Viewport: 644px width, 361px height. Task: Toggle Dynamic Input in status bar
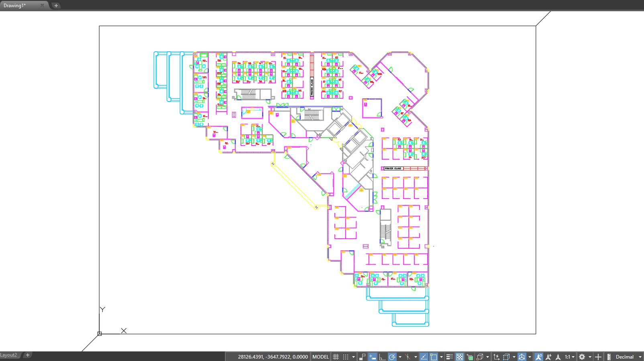pyautogui.click(x=373, y=357)
